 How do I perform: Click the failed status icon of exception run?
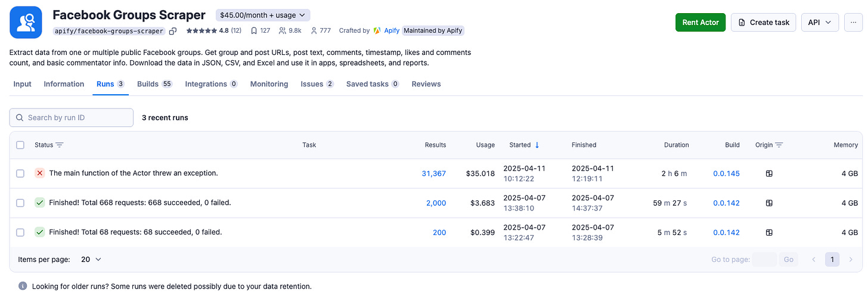click(40, 173)
